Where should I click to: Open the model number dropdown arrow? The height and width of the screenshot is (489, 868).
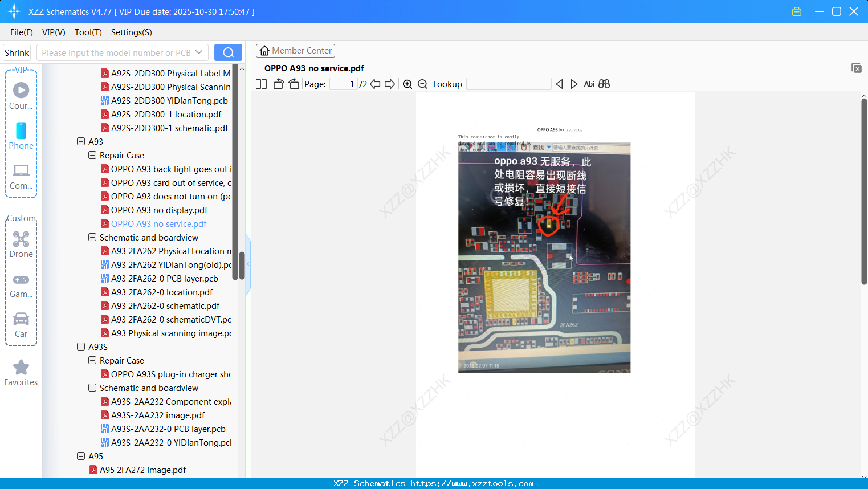tap(199, 52)
